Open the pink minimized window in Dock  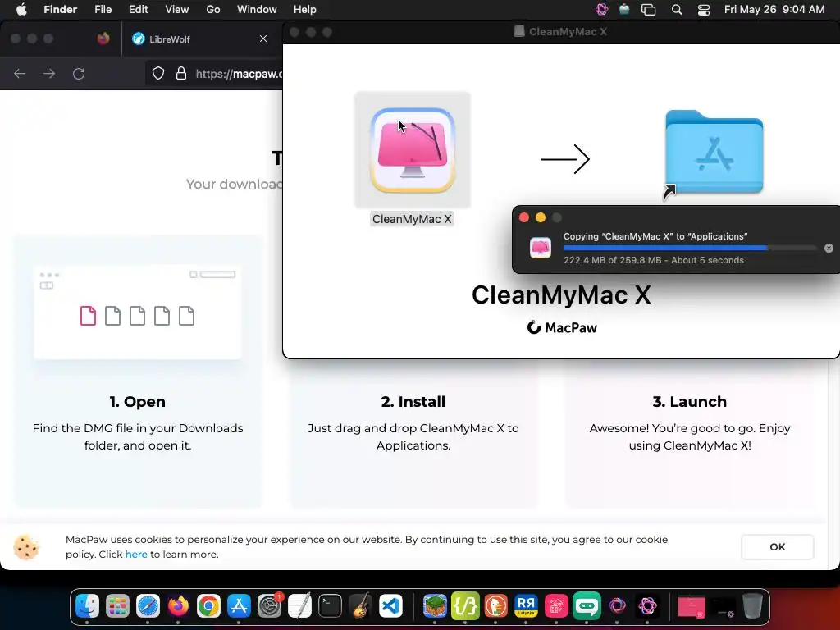[692, 607]
